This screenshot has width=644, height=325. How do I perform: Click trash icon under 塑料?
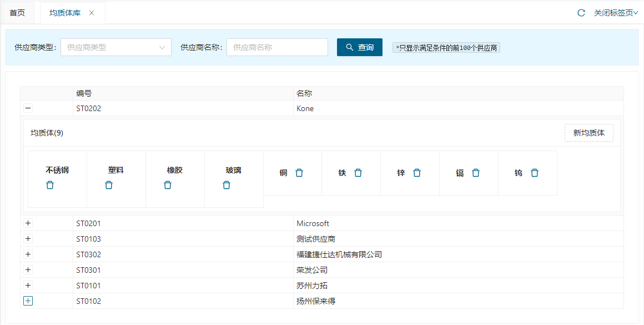click(109, 185)
